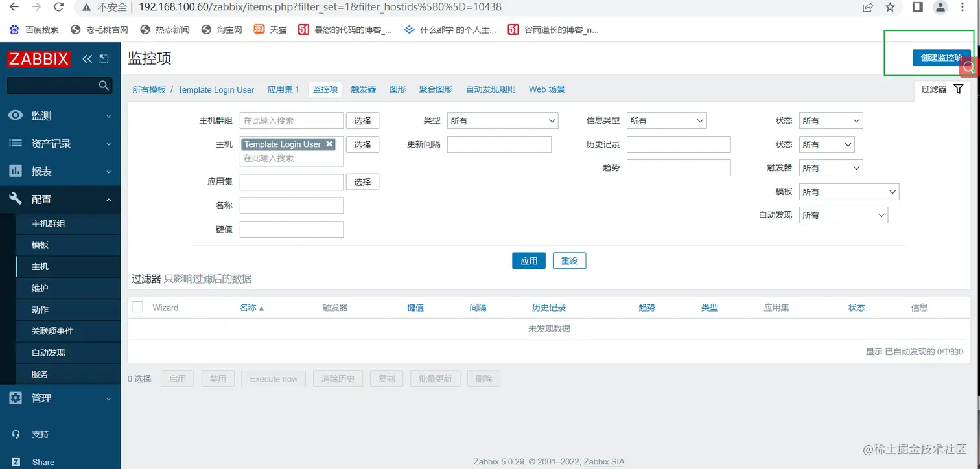The height and width of the screenshot is (469, 980).
Task: Click the 重设 button
Action: coord(570,260)
